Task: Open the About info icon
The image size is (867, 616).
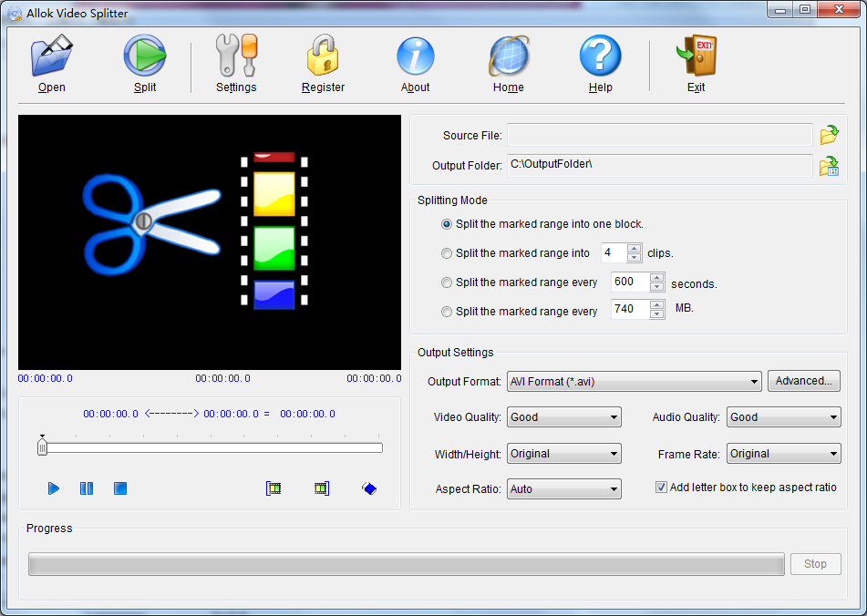Action: click(415, 56)
